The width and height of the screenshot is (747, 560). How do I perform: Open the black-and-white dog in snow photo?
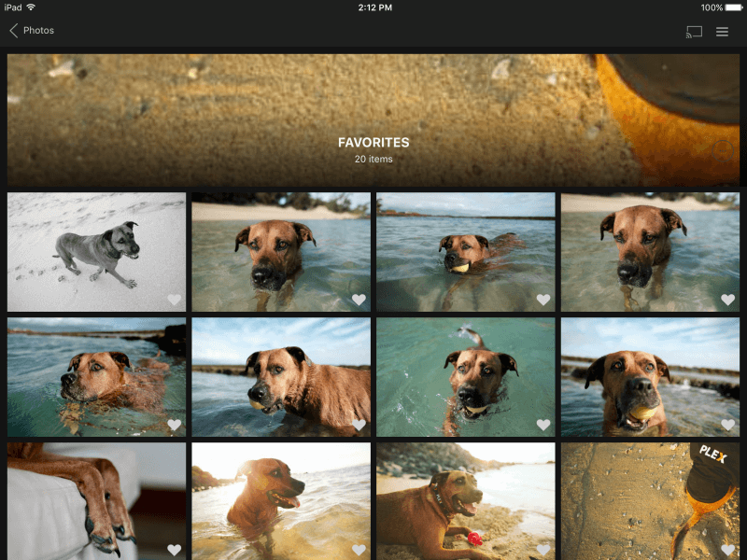click(x=96, y=247)
